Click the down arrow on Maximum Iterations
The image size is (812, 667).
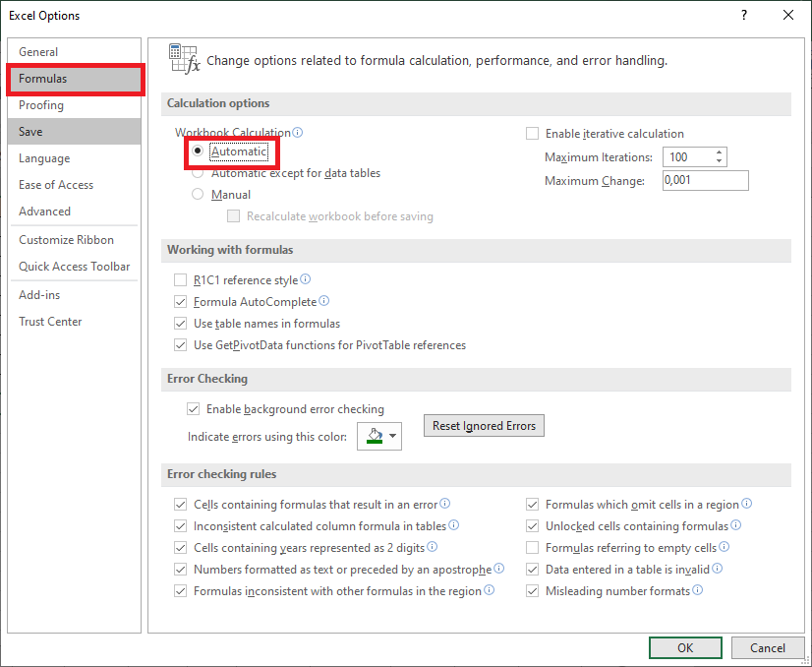[x=717, y=160]
